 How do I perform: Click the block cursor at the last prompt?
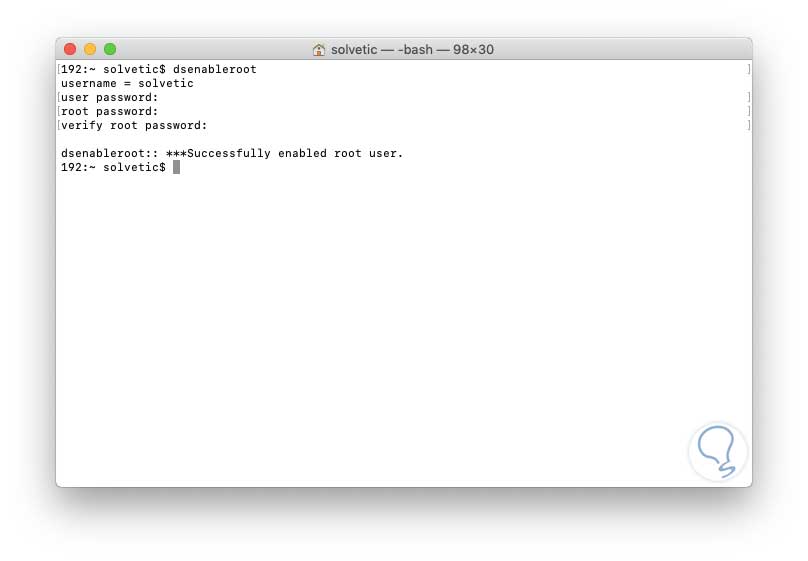point(176,167)
